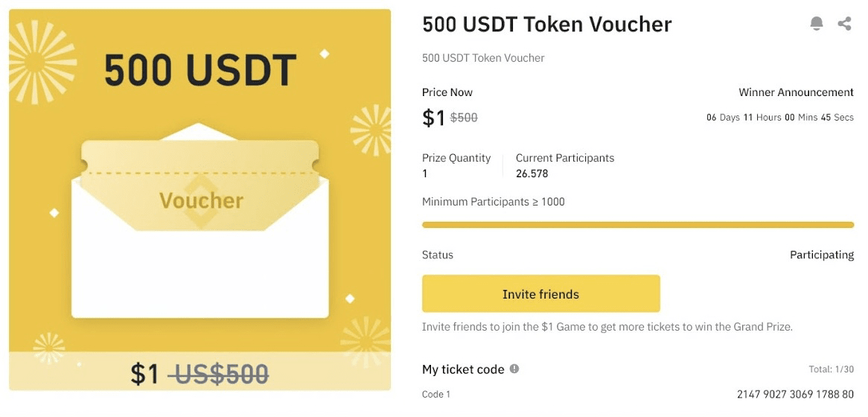868x417 pixels.
Task: Click the $1 Price Now value
Action: click(x=433, y=118)
